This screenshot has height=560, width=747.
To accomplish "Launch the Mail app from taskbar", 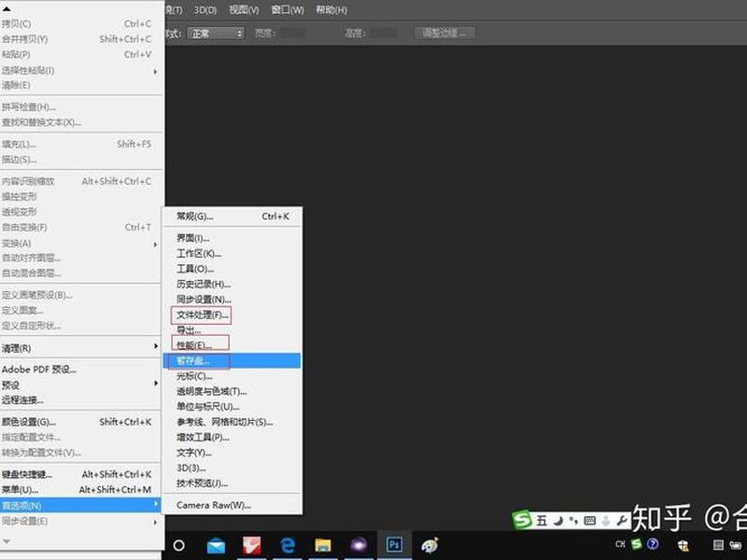I will coord(216,545).
